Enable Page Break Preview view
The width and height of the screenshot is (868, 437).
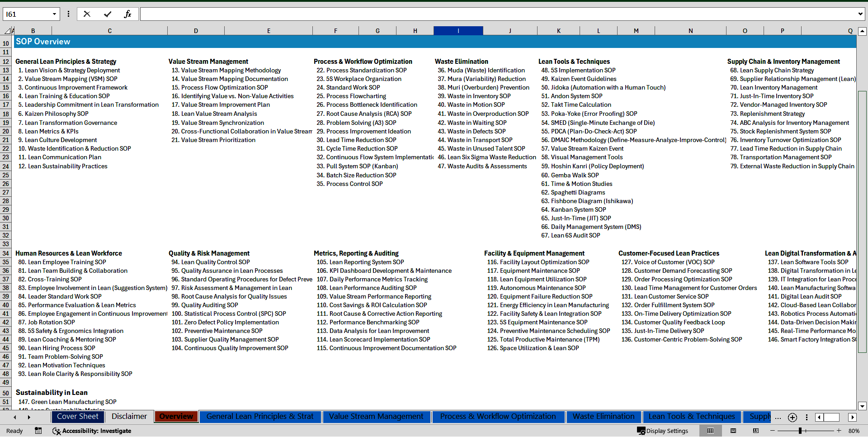pos(756,431)
